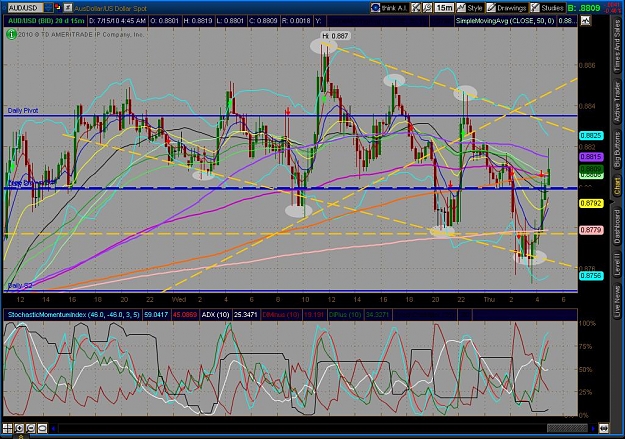Click the H: 0.8819 high value
Viewport: 625px width, 439px height.
[198, 21]
